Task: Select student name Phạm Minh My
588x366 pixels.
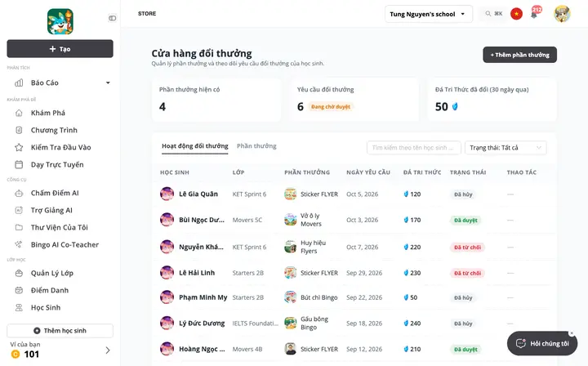Action: pos(203,297)
